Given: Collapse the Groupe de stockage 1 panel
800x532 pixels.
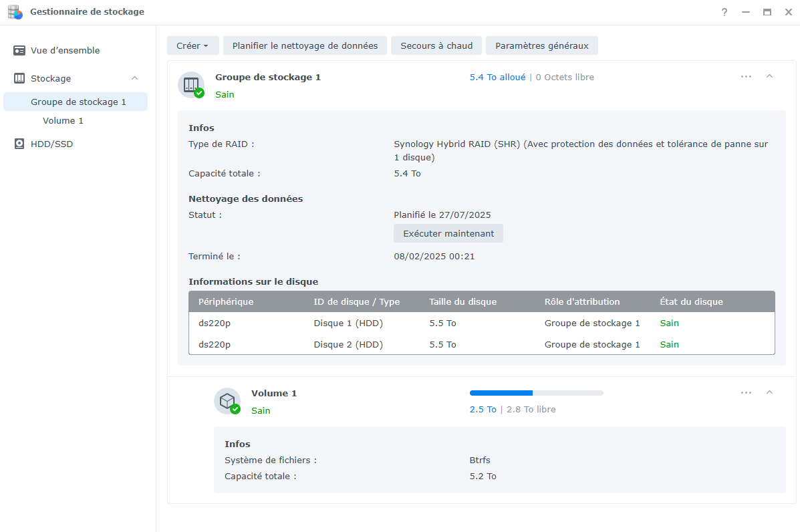Looking at the screenshot, I should tap(769, 77).
